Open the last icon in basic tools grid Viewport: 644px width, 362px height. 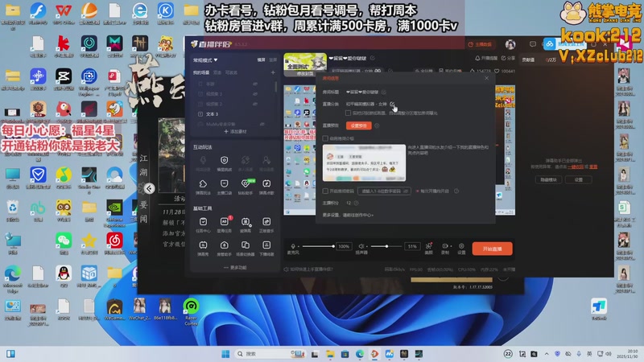tap(266, 248)
